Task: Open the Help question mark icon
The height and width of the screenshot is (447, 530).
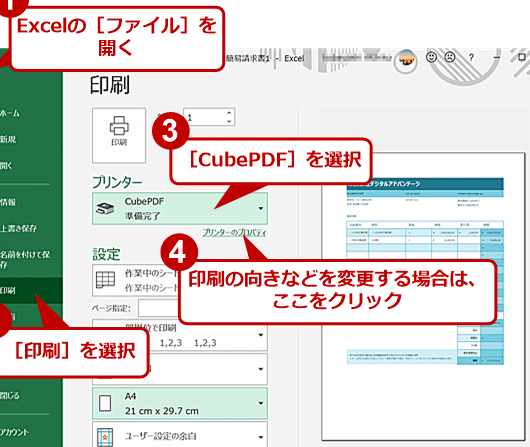Action: (x=471, y=57)
